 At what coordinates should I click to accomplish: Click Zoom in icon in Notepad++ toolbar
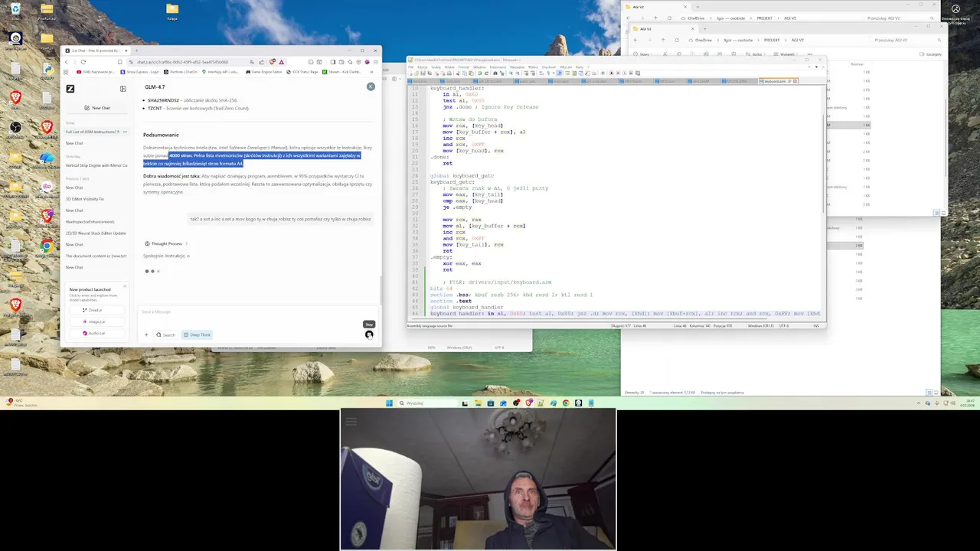pos(511,73)
